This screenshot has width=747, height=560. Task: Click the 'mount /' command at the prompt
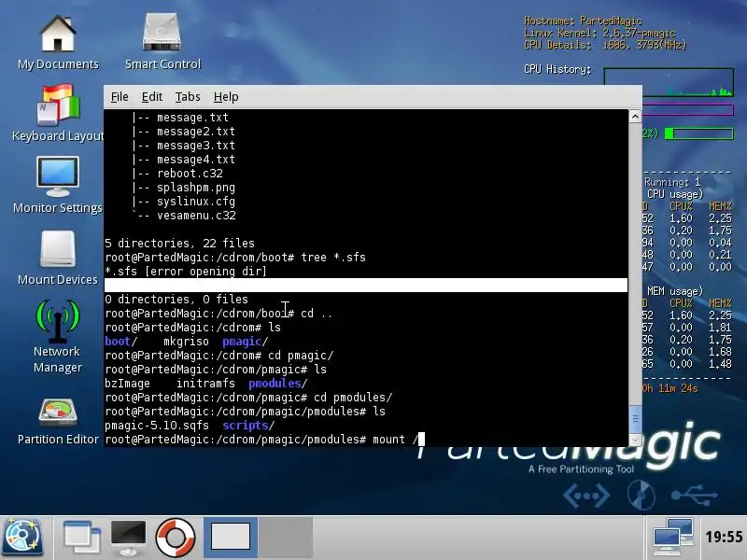point(395,440)
